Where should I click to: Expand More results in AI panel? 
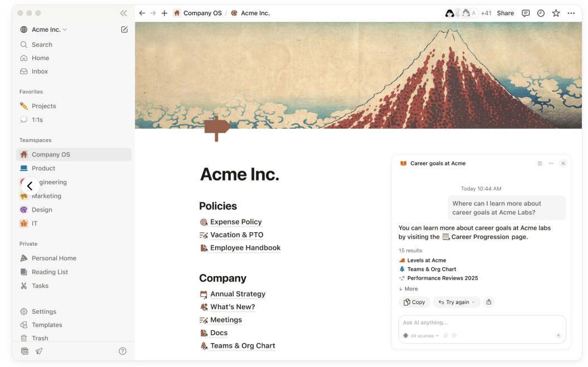click(409, 288)
